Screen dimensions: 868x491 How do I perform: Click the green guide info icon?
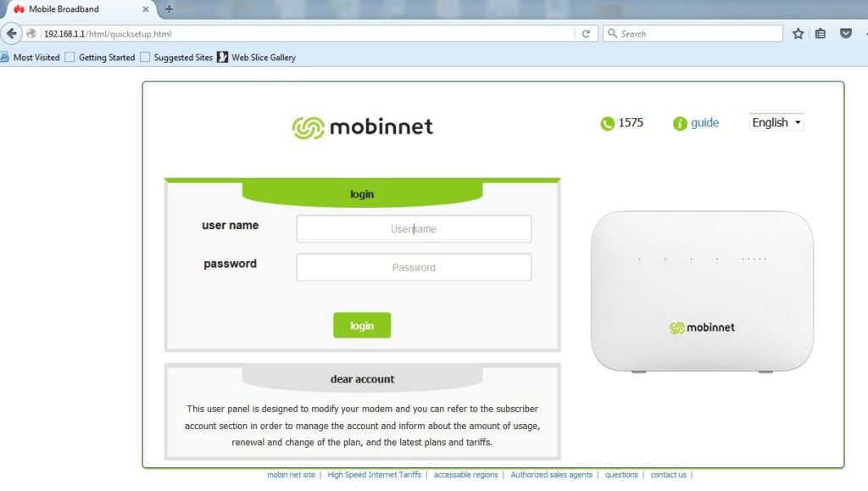coord(680,124)
